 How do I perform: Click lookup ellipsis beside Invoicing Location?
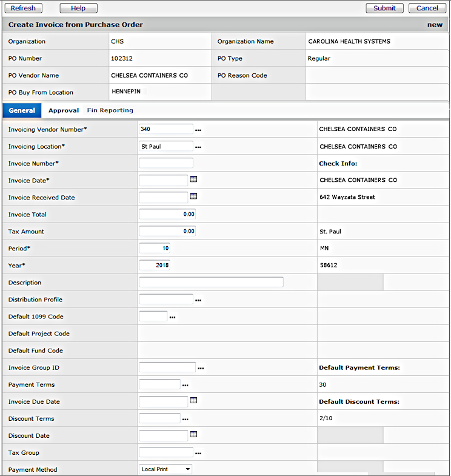click(198, 147)
